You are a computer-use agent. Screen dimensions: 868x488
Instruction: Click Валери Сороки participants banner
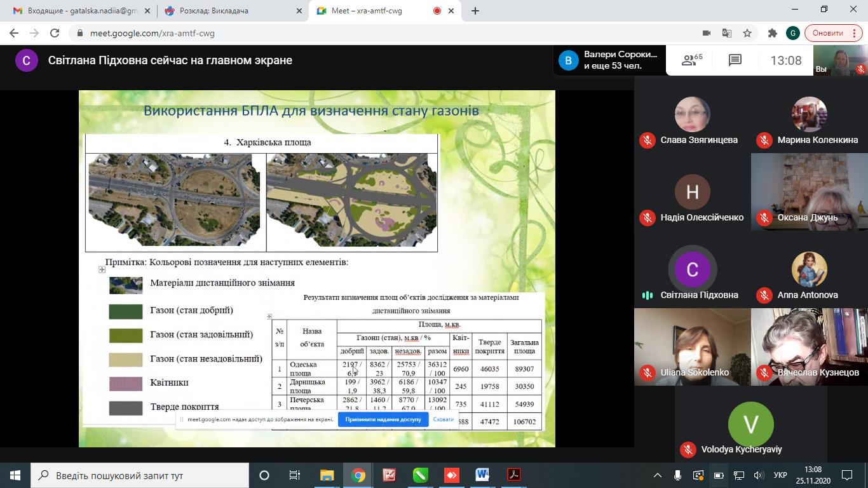610,60
